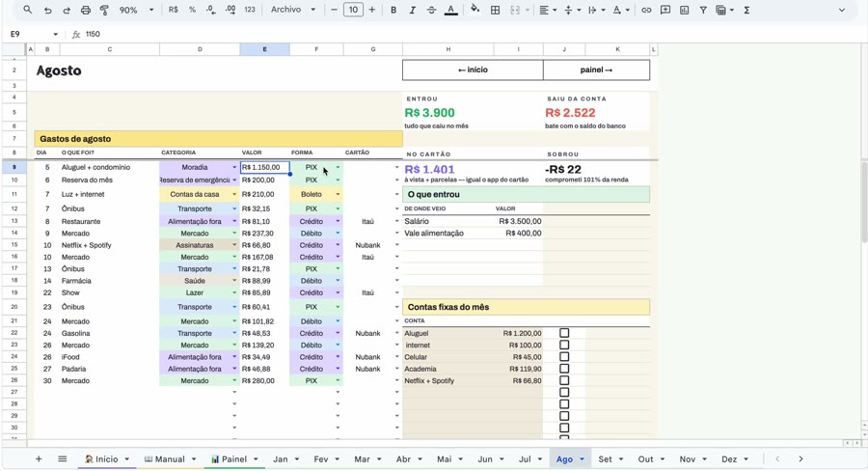The image size is (868, 471).
Task: Activate the paint format tool
Action: pyautogui.click(x=104, y=10)
